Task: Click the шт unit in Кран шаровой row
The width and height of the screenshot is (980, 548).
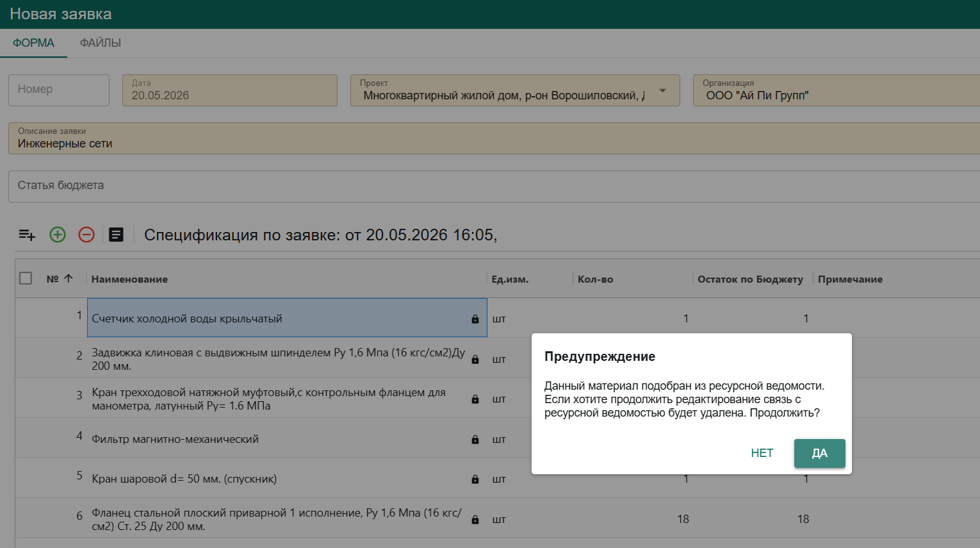Action: 499,479
